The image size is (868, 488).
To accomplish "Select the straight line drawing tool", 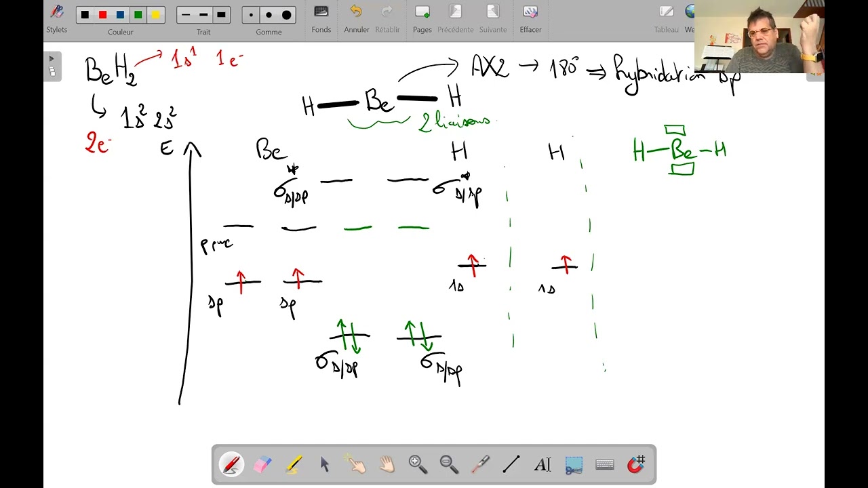I will tap(511, 464).
